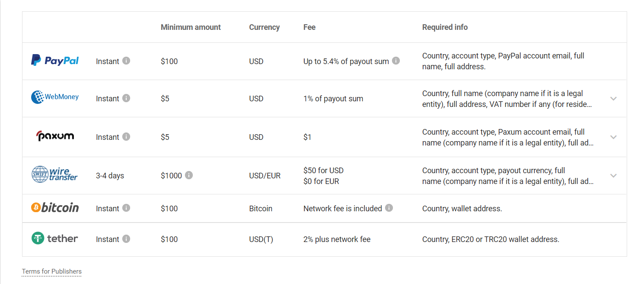Open the Terms for Publishers link
The image size is (644, 284).
tap(51, 271)
